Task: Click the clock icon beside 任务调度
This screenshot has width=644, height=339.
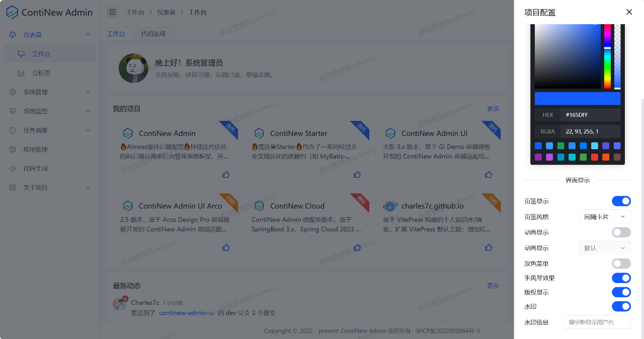Action: pyautogui.click(x=13, y=130)
